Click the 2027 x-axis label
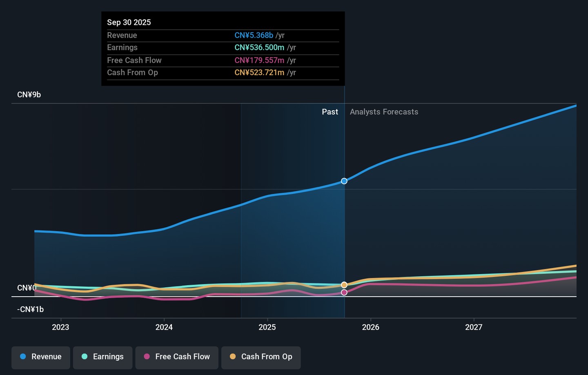 (474, 327)
